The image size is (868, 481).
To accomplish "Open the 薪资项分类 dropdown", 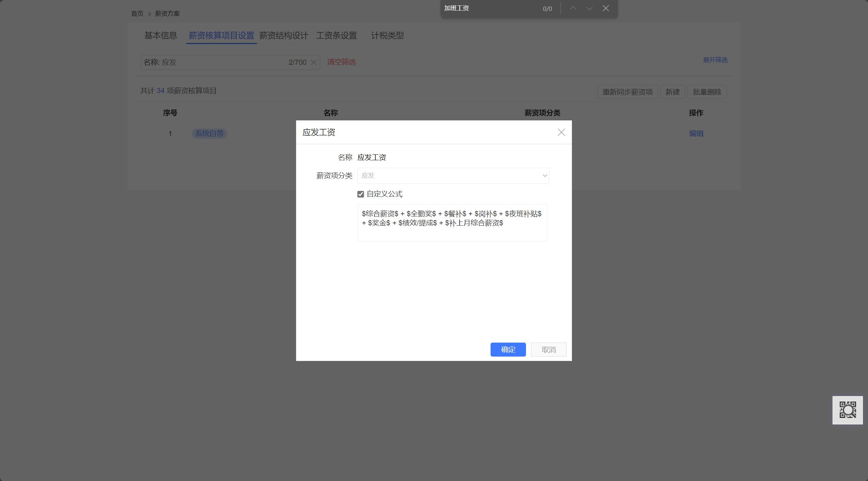I will pos(453,176).
